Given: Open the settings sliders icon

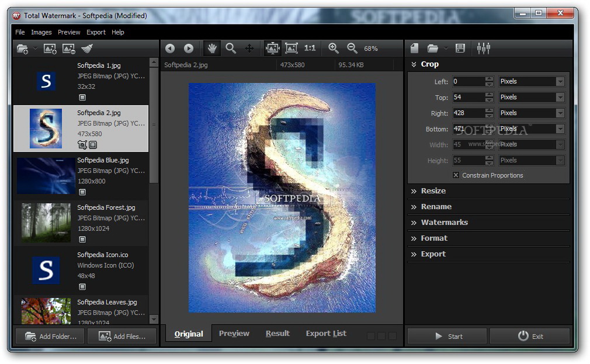Looking at the screenshot, I should pyautogui.click(x=484, y=48).
